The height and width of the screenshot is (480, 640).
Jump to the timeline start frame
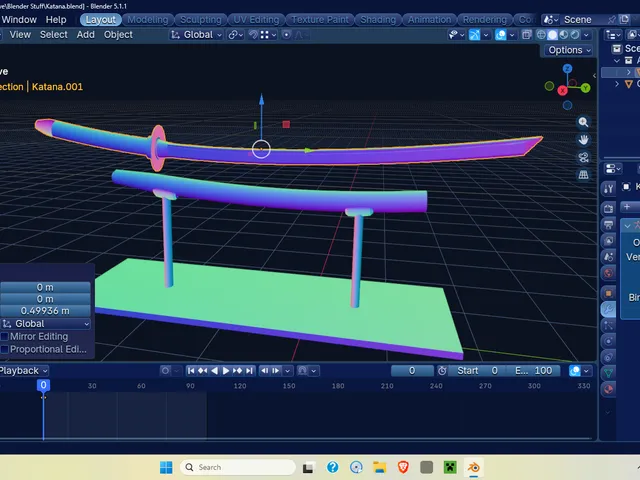tap(191, 371)
